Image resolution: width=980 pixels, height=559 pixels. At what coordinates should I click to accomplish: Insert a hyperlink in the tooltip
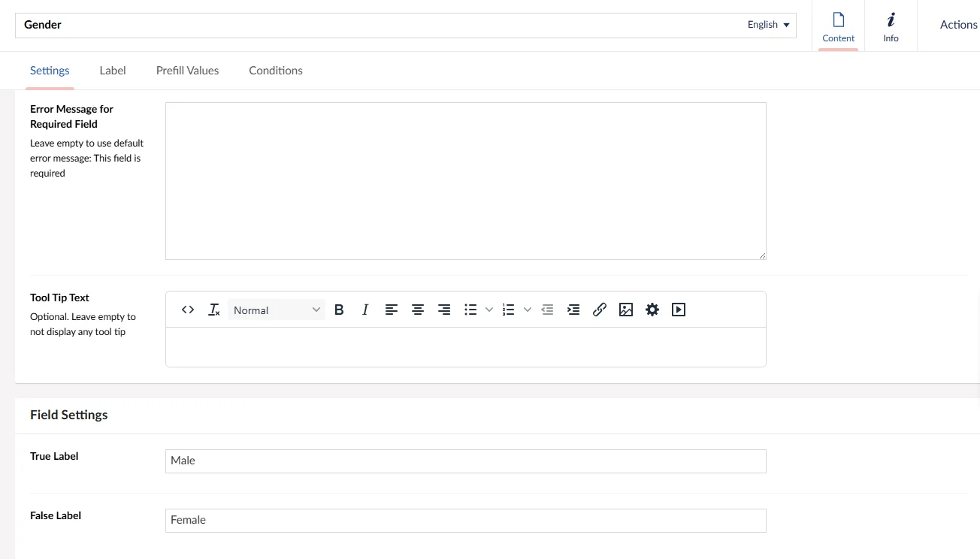600,310
